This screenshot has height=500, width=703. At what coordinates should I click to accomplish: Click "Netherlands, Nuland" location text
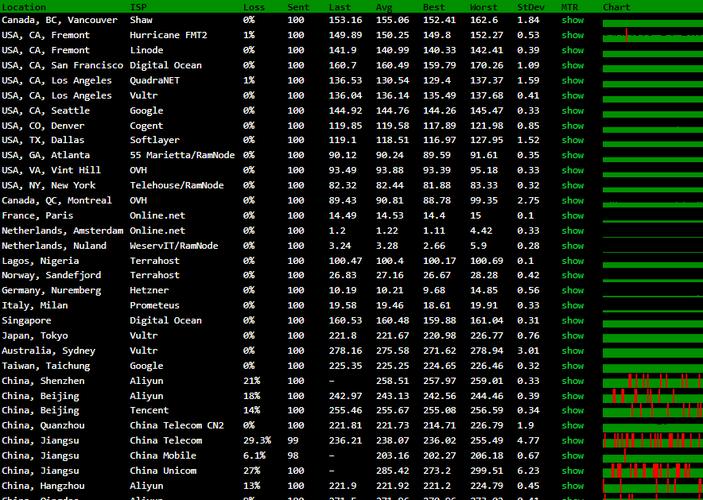point(54,246)
